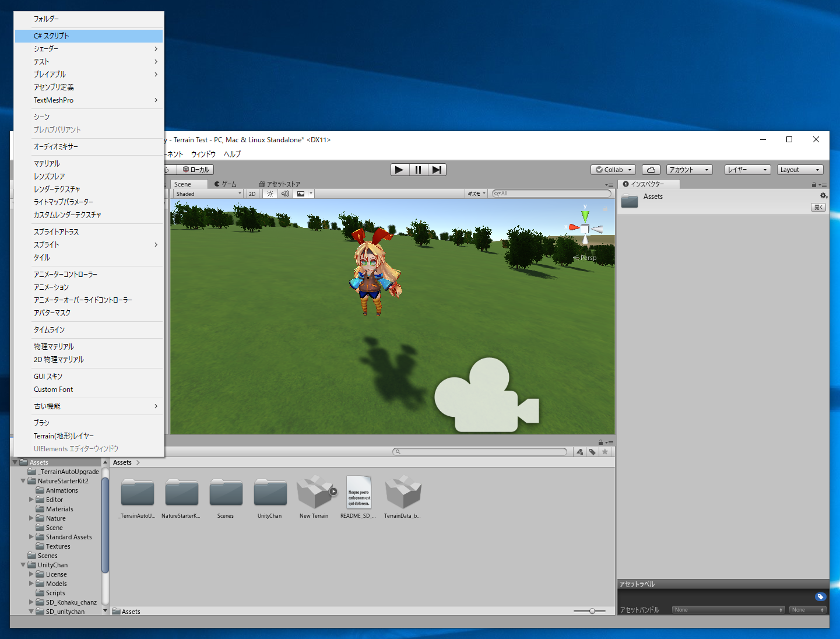Expand the Models folder in the tree
The height and width of the screenshot is (639, 840).
[31, 584]
